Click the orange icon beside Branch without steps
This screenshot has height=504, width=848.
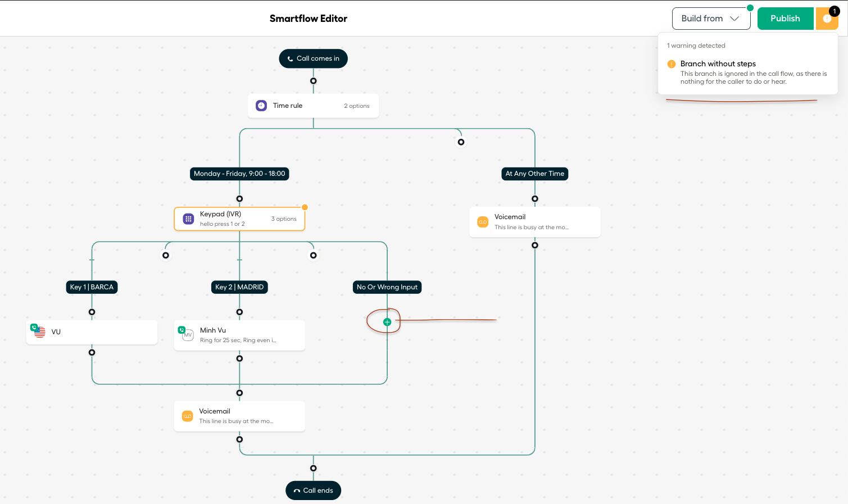click(x=671, y=64)
